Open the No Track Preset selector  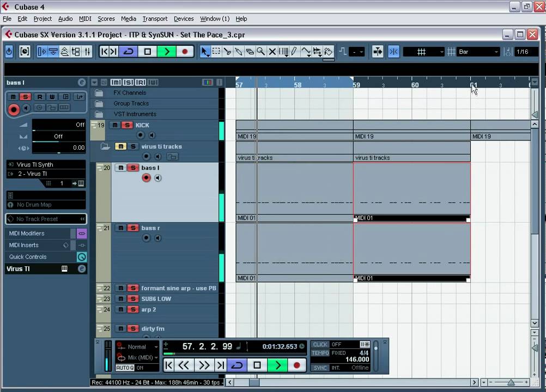(x=46, y=219)
